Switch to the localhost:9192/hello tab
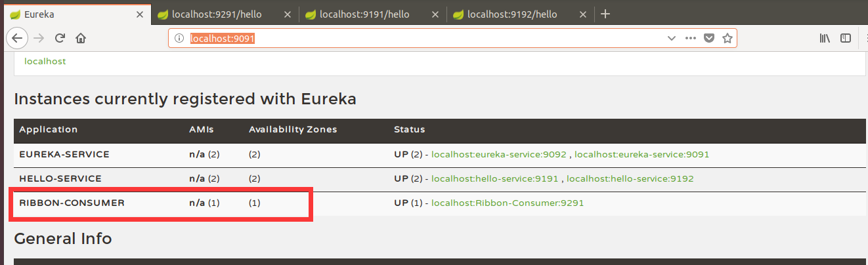This screenshot has width=868, height=265. (520, 14)
